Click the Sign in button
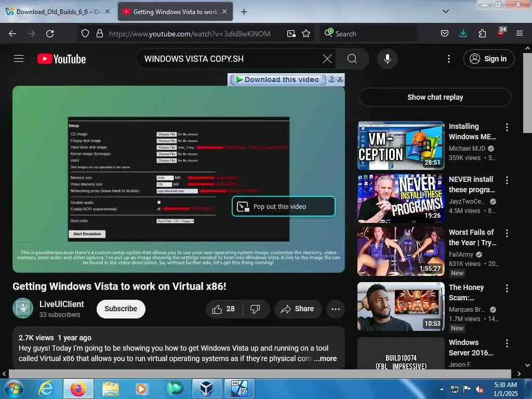Image resolution: width=532 pixels, height=399 pixels. (489, 59)
